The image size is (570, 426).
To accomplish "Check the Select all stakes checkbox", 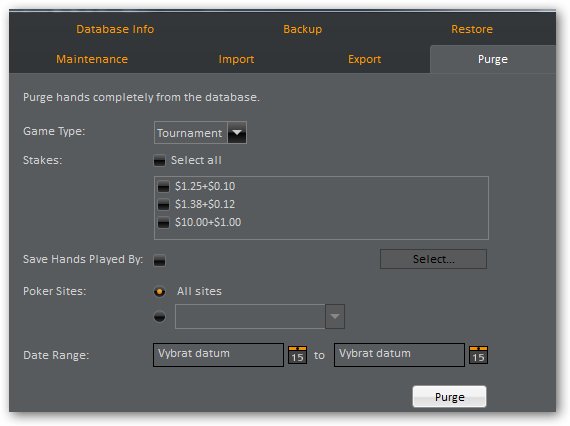I will [159, 160].
